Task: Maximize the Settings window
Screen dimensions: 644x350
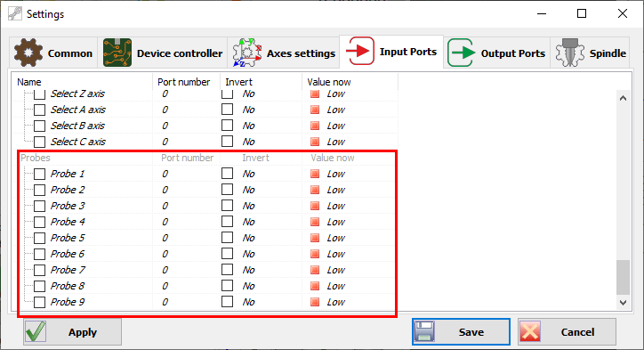Action: [x=582, y=13]
